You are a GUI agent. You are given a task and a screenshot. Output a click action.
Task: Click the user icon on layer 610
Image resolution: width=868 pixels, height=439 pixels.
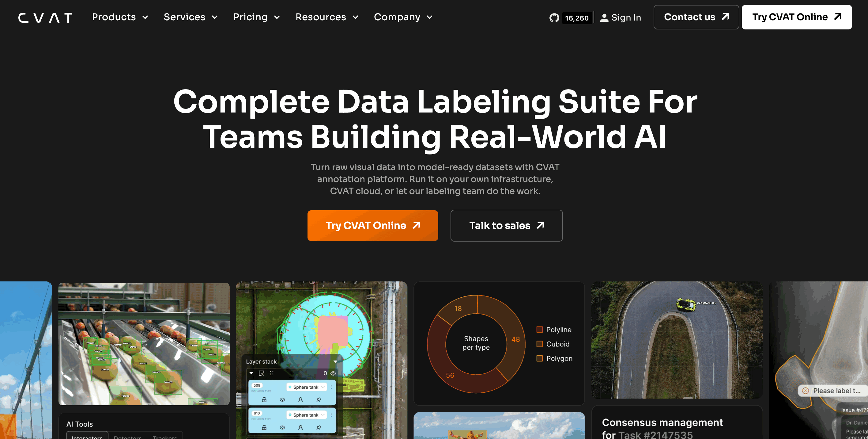point(300,428)
